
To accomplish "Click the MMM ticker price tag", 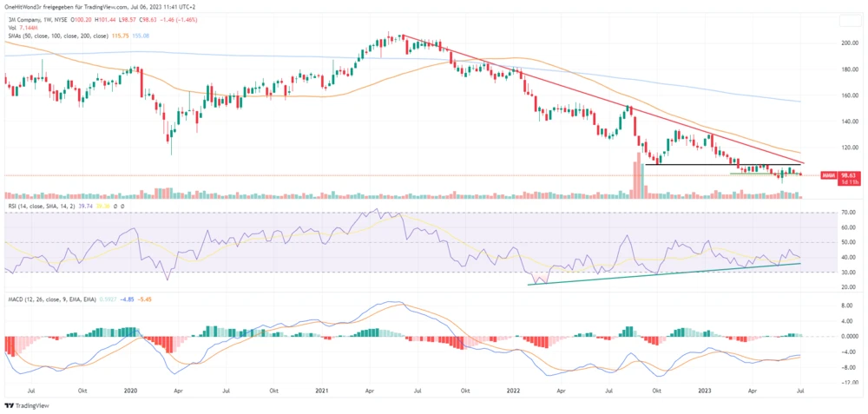I will click(x=826, y=174).
